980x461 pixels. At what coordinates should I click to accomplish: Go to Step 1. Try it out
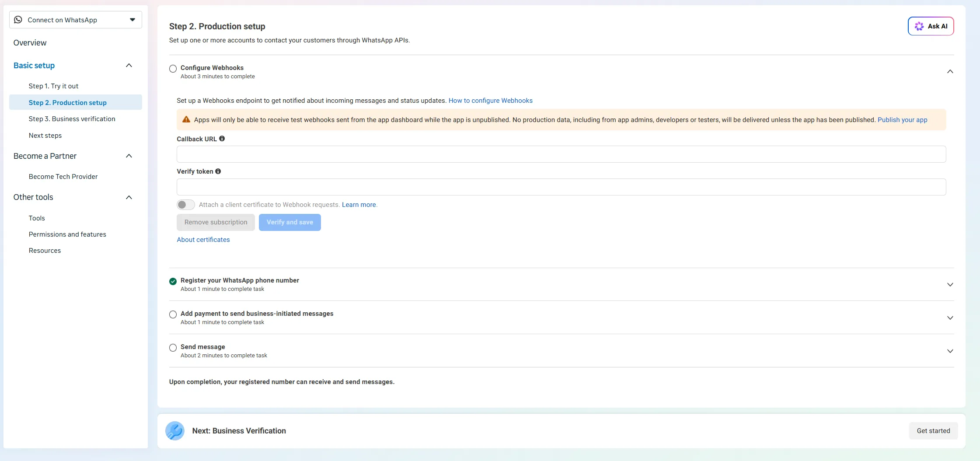pyautogui.click(x=54, y=86)
